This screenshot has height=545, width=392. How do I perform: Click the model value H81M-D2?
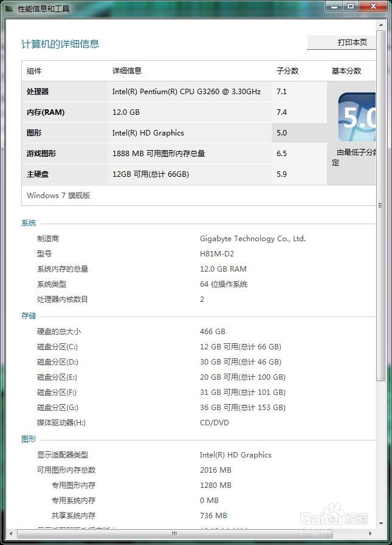point(217,254)
